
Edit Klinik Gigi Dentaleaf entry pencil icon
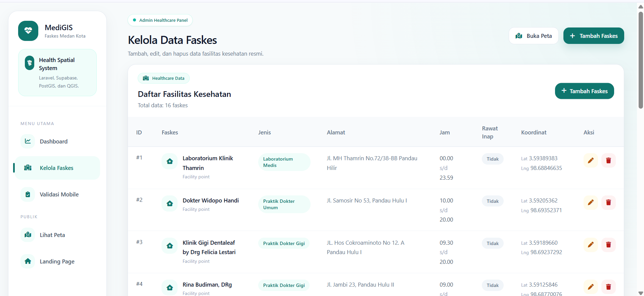(591, 245)
